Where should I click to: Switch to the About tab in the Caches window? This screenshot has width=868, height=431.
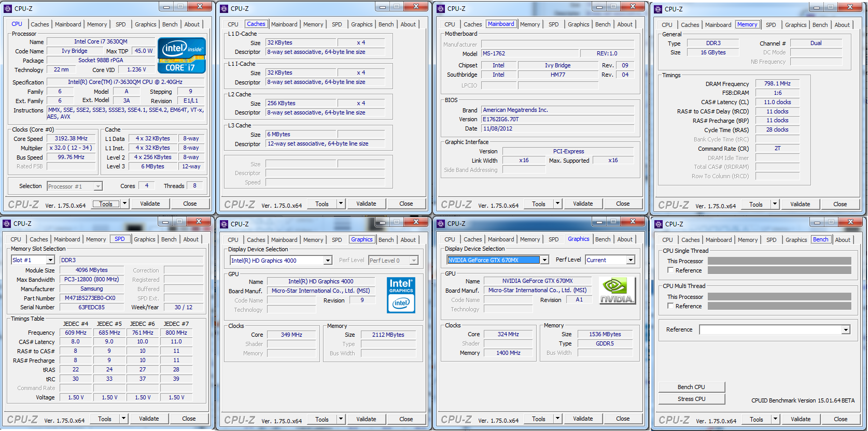(408, 24)
